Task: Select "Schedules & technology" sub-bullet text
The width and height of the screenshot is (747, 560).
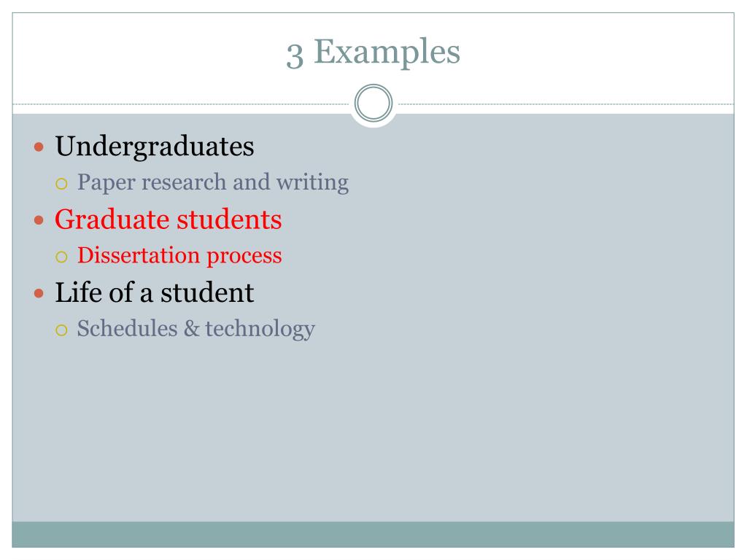Action: tap(196, 330)
